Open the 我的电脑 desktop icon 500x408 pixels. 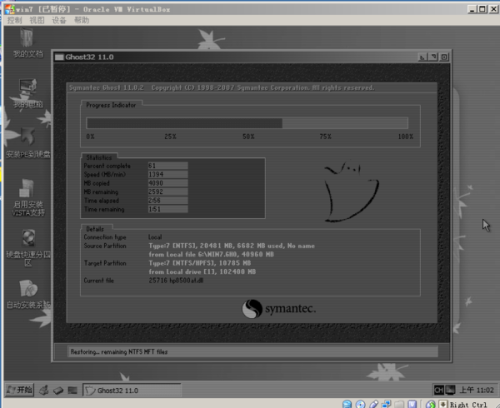pos(28,94)
